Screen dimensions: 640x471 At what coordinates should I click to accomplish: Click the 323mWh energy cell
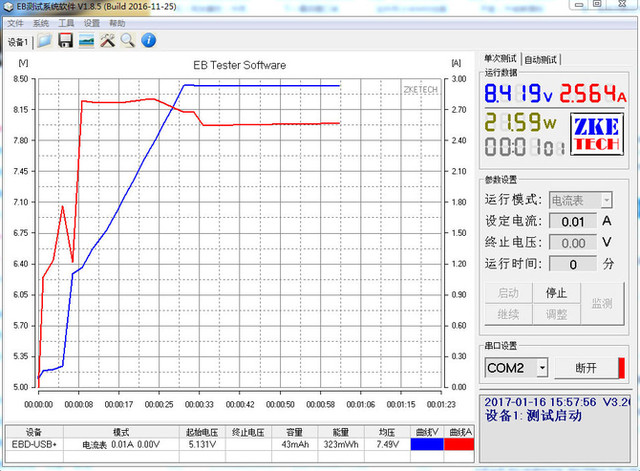341,444
